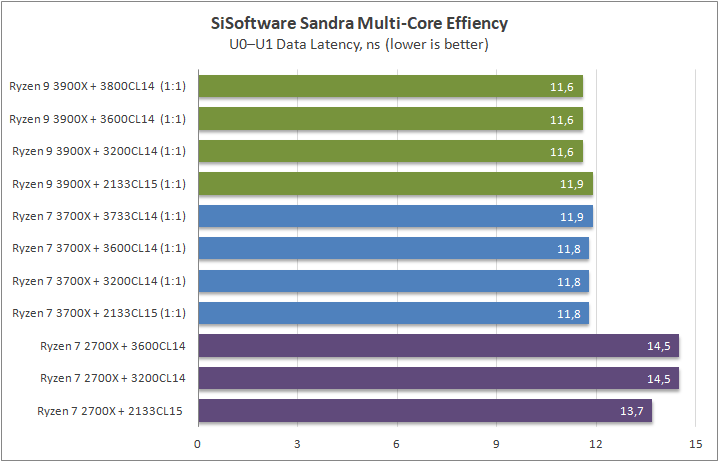The height and width of the screenshot is (462, 719).
Task: Click value 11,6 on the 3900X + 3600CL14 bar
Action: pyautogui.click(x=562, y=120)
